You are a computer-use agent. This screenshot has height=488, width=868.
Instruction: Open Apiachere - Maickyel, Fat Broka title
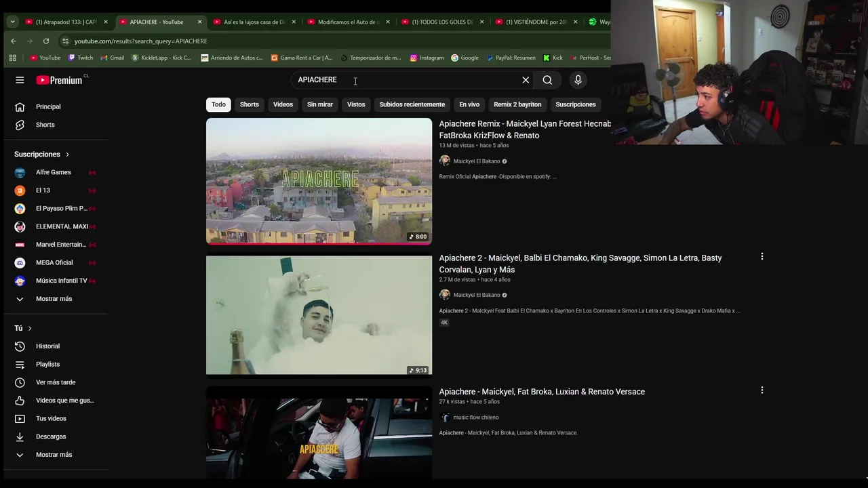pos(542,392)
